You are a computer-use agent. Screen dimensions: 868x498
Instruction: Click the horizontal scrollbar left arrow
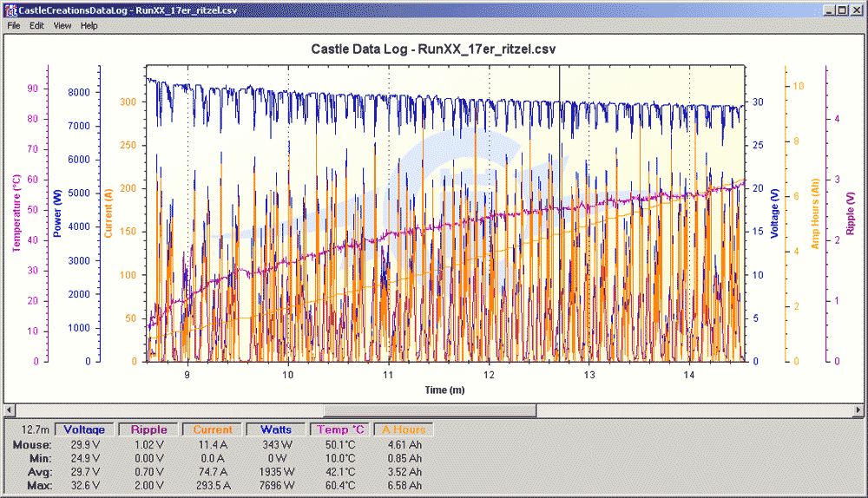tap(10, 410)
